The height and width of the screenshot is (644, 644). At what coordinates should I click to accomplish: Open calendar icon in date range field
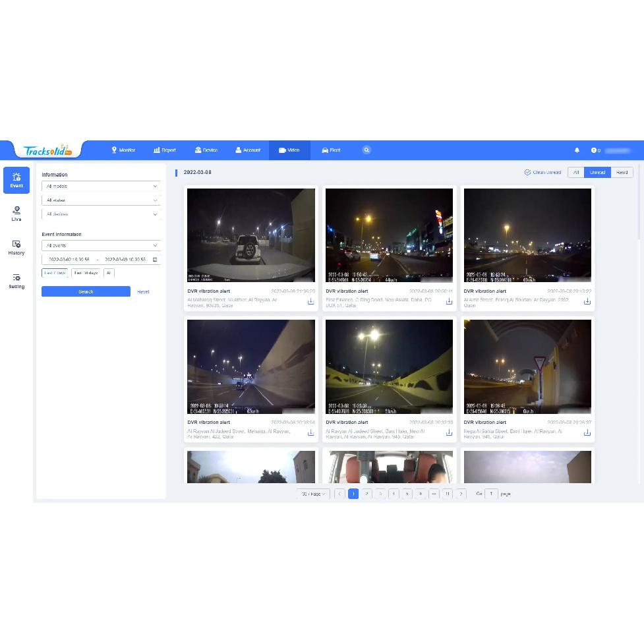tap(155, 260)
